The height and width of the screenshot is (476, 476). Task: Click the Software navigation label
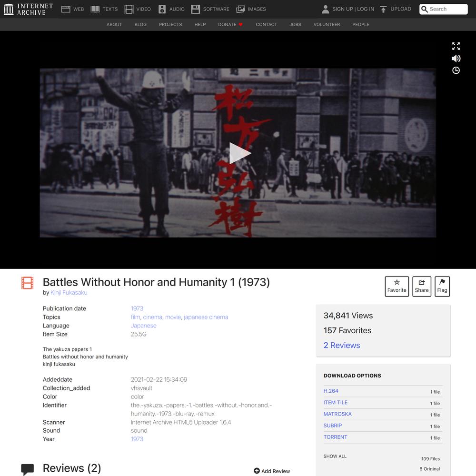click(x=216, y=9)
